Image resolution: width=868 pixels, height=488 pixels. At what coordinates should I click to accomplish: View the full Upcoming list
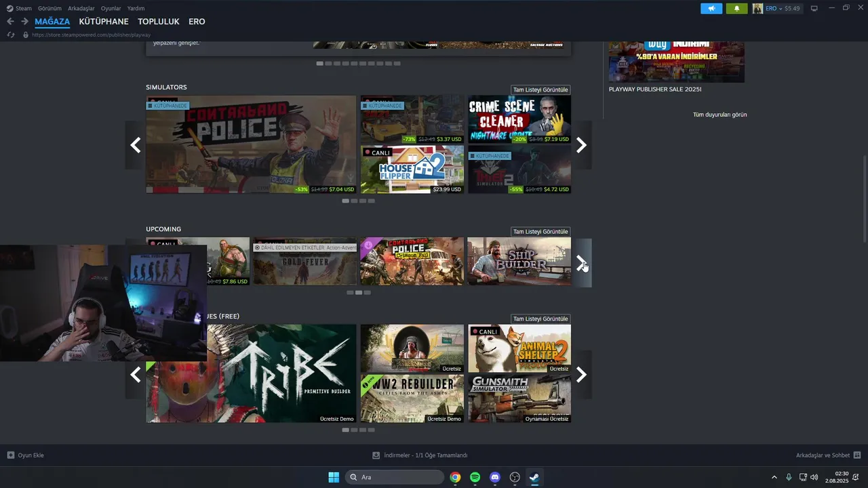point(540,232)
